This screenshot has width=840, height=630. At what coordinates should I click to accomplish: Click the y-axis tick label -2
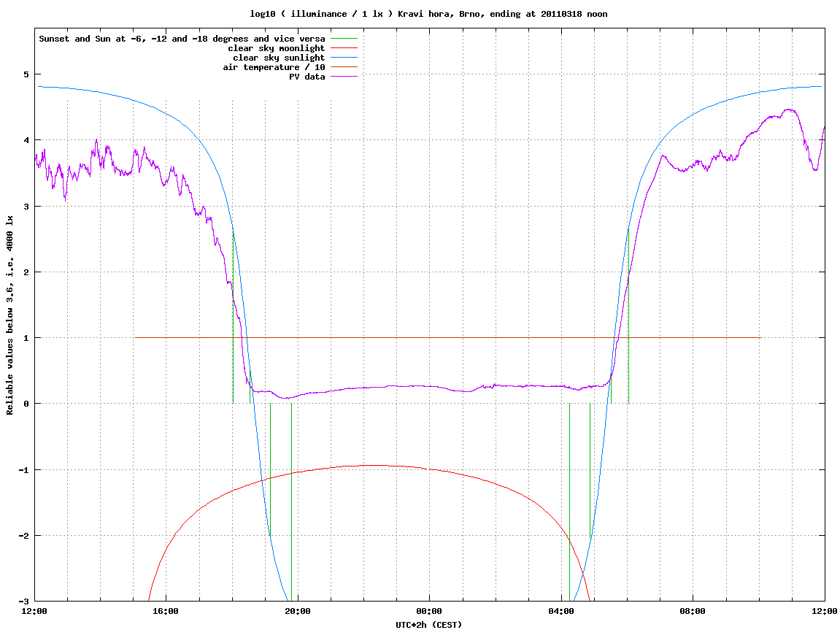click(23, 536)
